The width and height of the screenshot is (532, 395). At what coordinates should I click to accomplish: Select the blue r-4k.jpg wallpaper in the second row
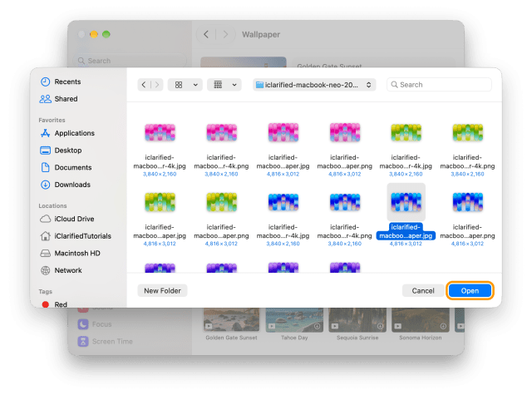283,202
